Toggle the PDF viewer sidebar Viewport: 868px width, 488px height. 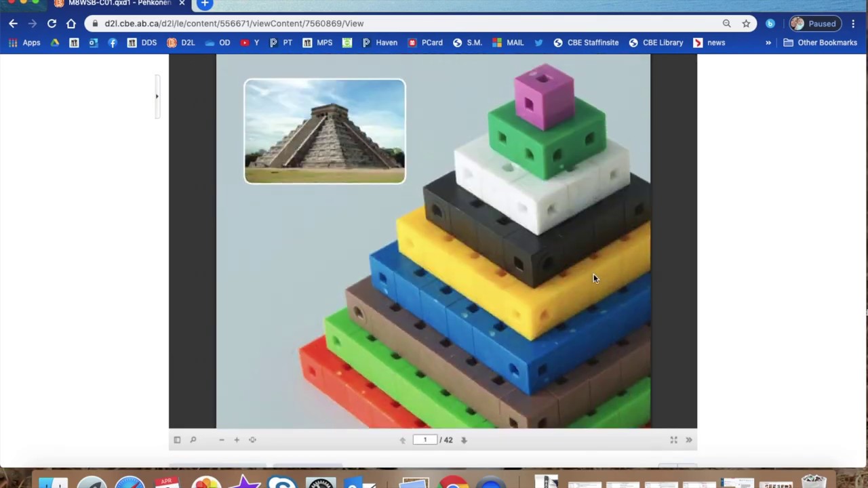tap(177, 440)
